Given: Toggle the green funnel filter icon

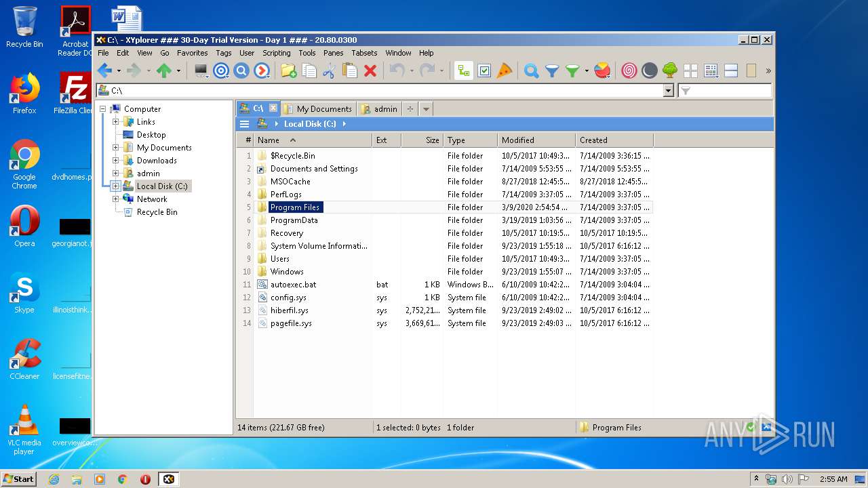Looking at the screenshot, I should pyautogui.click(x=573, y=70).
